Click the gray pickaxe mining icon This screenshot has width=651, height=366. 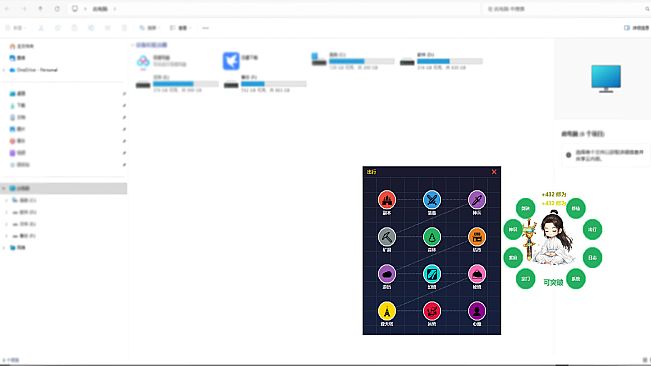coord(387,237)
